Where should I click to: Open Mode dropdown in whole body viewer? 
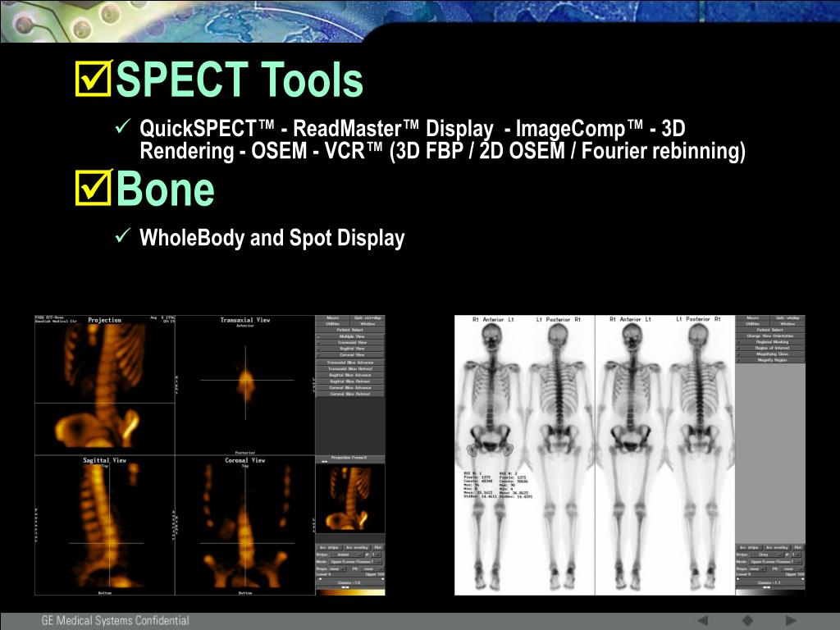click(x=775, y=561)
